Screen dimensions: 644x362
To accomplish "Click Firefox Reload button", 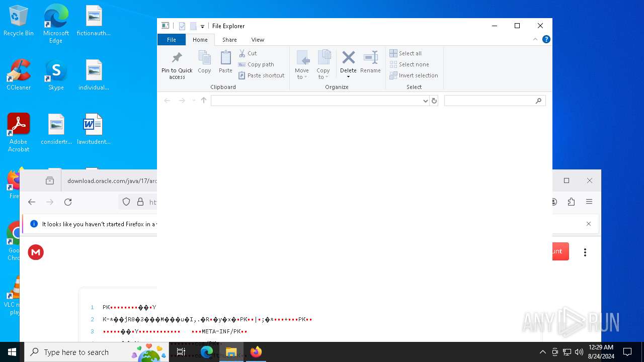I will (68, 202).
